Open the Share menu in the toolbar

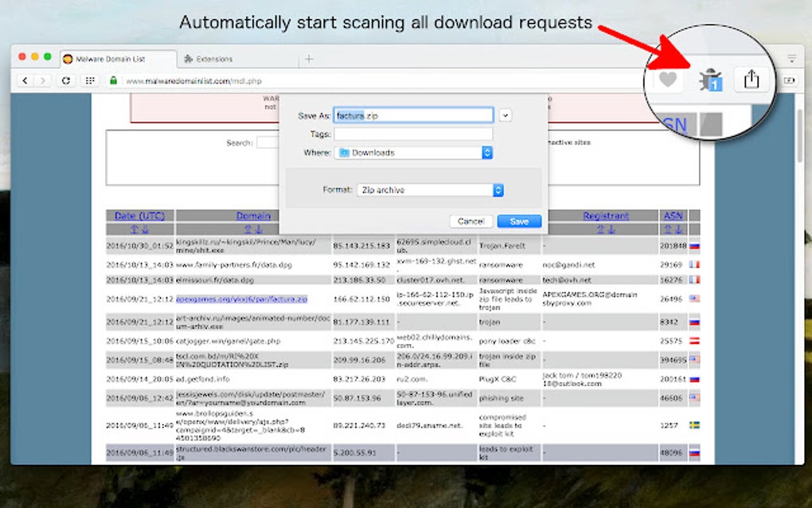(751, 79)
